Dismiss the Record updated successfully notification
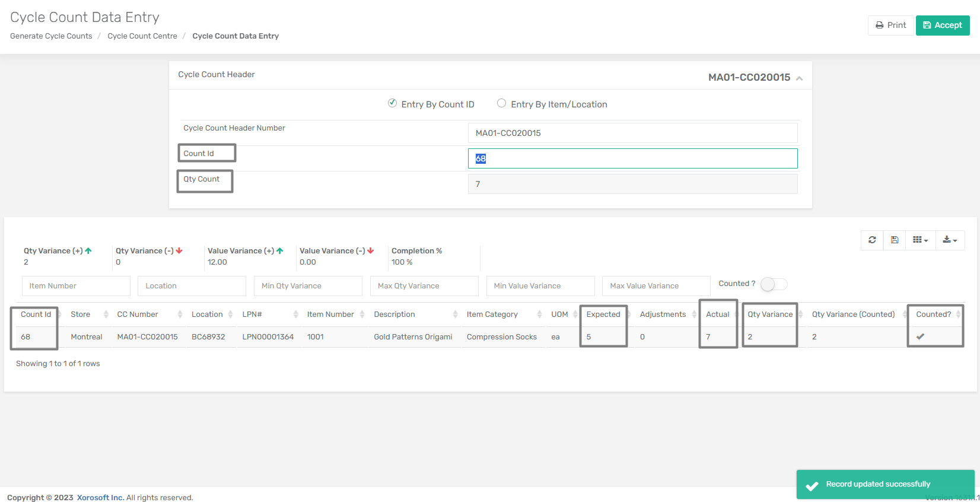 [x=885, y=484]
